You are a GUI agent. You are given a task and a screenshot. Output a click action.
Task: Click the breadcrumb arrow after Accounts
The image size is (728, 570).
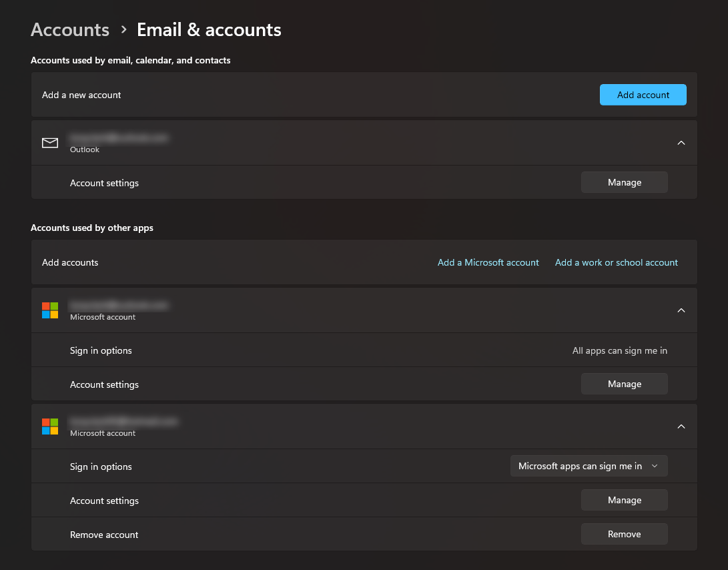point(123,29)
